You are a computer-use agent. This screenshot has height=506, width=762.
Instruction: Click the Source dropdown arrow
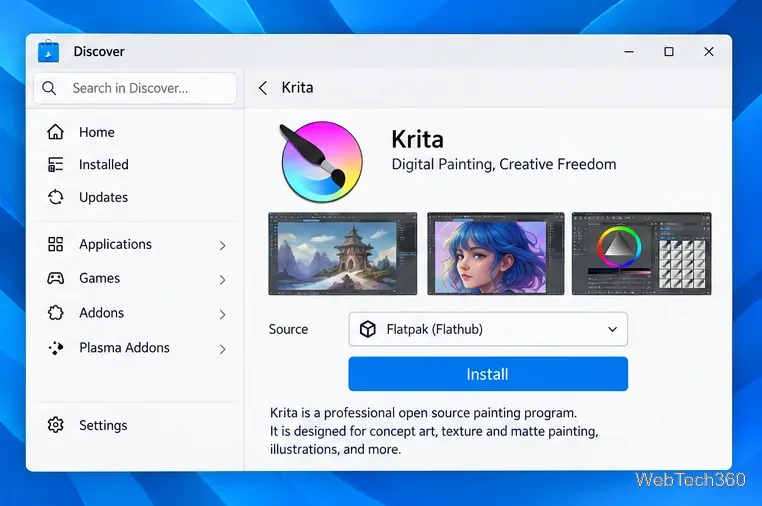tap(612, 330)
